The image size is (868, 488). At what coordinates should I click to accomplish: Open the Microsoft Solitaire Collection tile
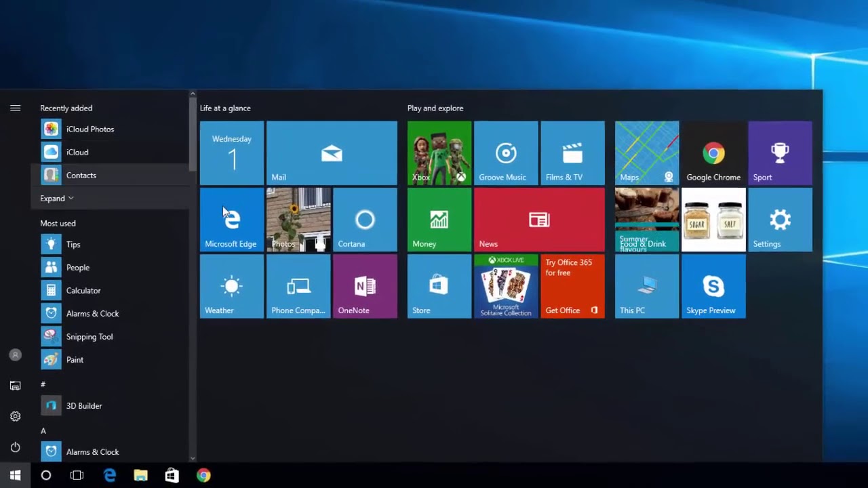click(506, 286)
